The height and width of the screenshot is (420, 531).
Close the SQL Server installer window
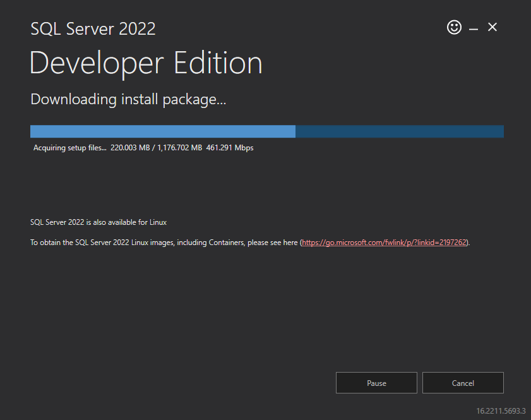(492, 27)
